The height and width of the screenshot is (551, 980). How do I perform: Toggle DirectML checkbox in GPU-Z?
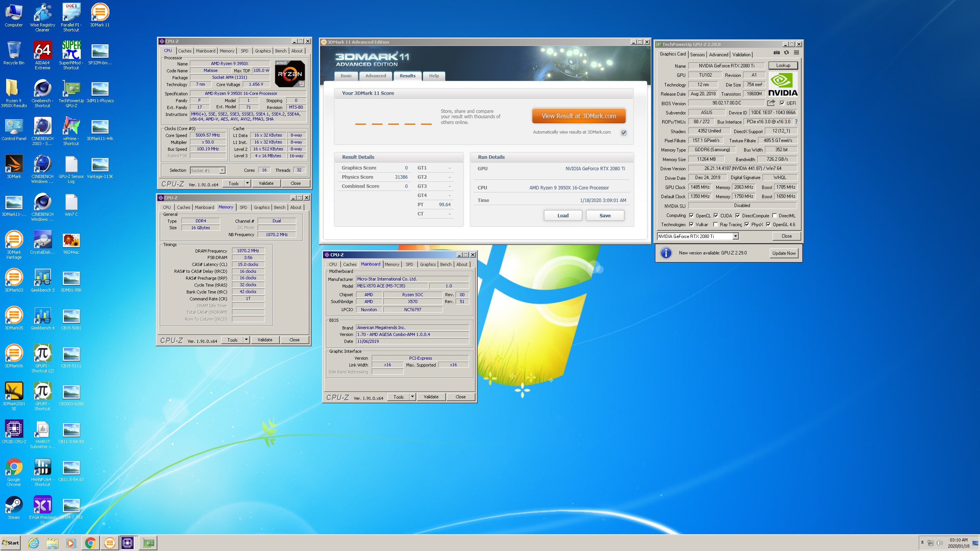(x=774, y=215)
